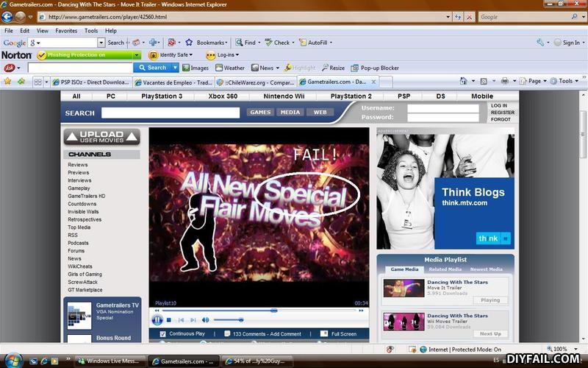Skip to the previous track in the player
The width and height of the screenshot is (588, 368).
(x=181, y=320)
